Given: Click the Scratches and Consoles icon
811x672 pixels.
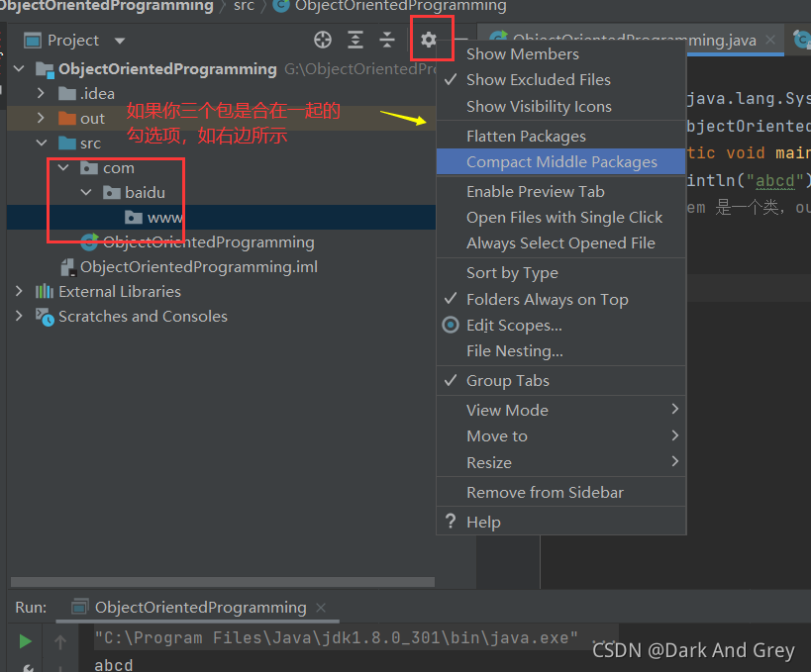Looking at the screenshot, I should pos(45,317).
